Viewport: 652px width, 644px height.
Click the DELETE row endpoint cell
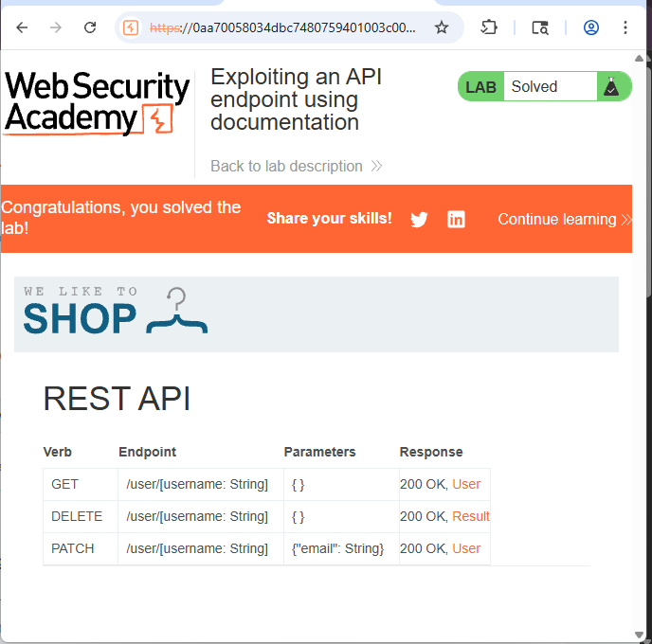pyautogui.click(x=201, y=516)
